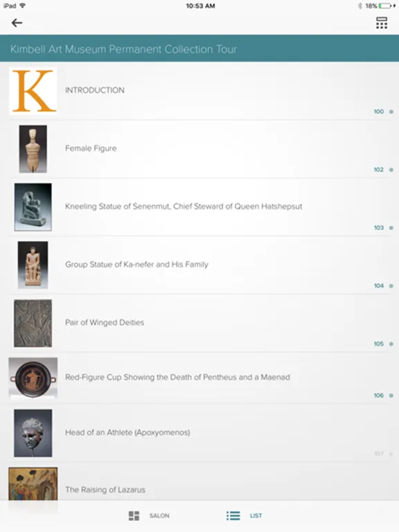Tap the SALON tab label
Image resolution: width=399 pixels, height=532 pixels.
(x=159, y=515)
